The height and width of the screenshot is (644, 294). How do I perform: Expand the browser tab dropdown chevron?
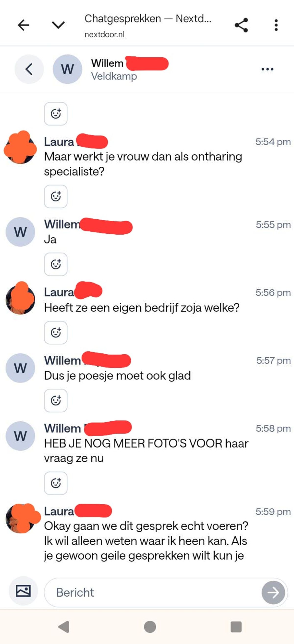58,25
